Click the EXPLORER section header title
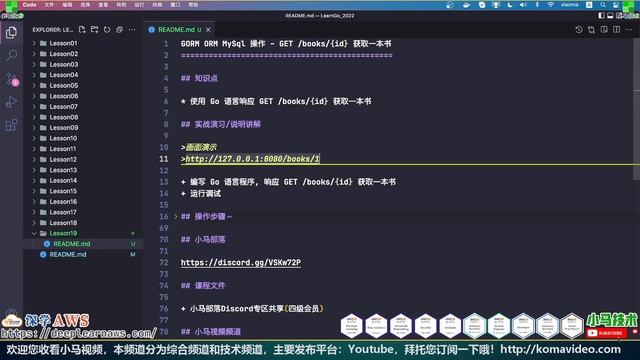Viewport: 640px width, 360px height. 53,30
